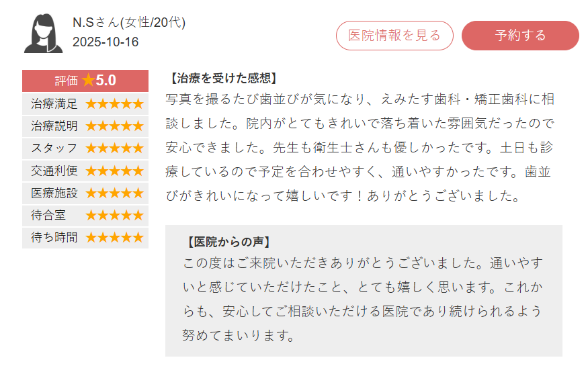Click the patient's review text paragraph
588x366 pixels.
[360, 148]
